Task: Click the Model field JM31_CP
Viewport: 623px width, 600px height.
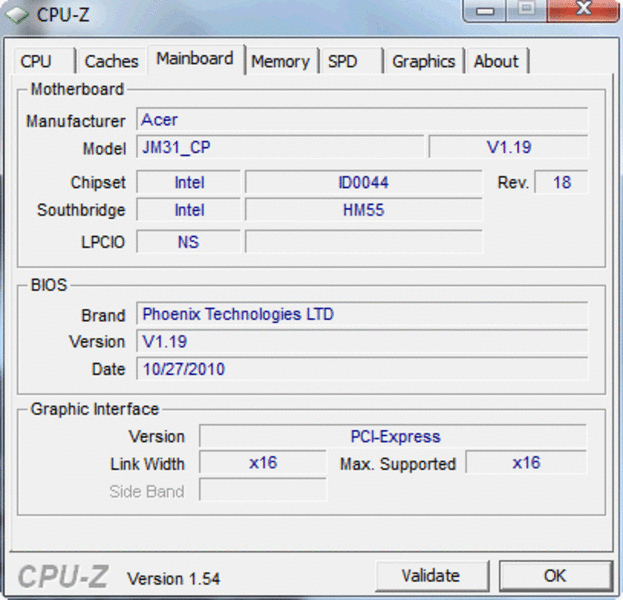Action: coord(280,147)
